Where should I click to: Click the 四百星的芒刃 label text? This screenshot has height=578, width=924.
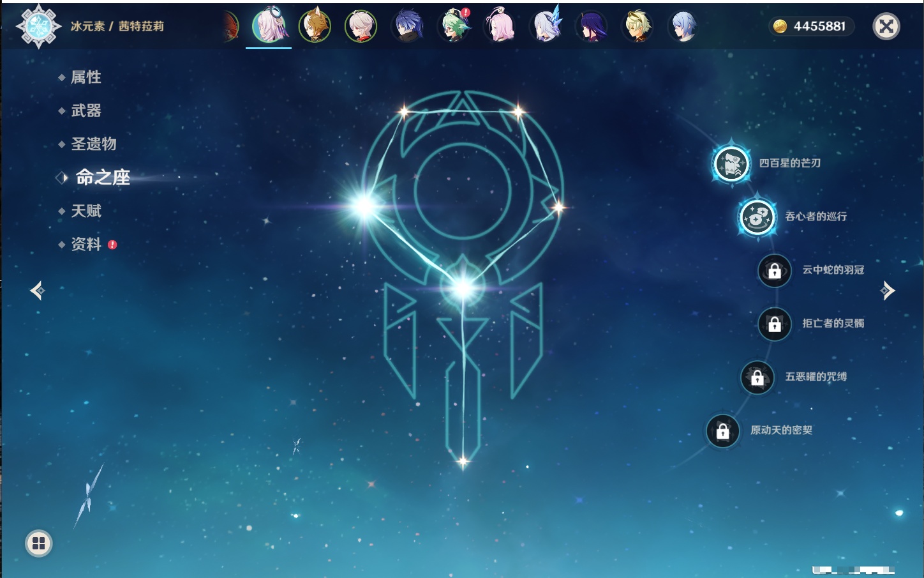790,163
